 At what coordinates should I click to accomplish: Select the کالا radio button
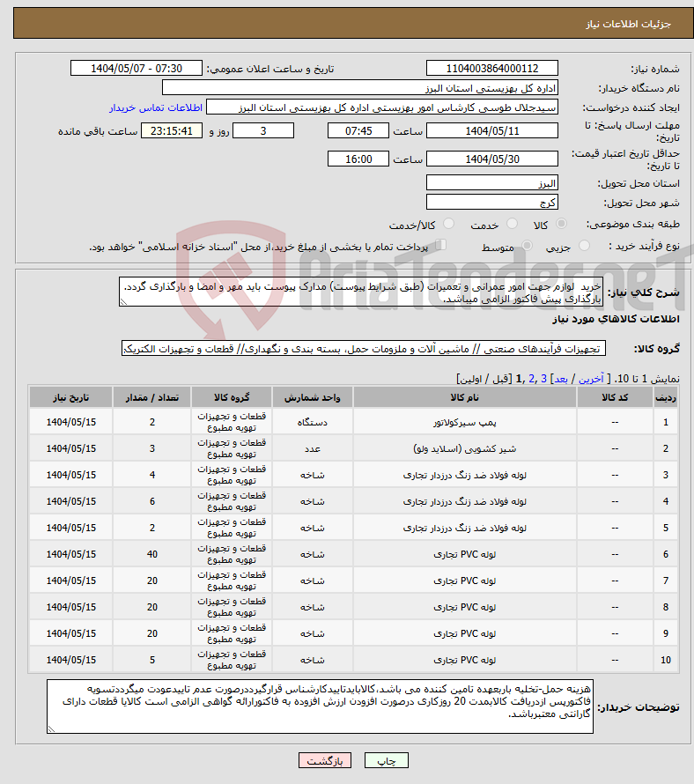coord(562,224)
